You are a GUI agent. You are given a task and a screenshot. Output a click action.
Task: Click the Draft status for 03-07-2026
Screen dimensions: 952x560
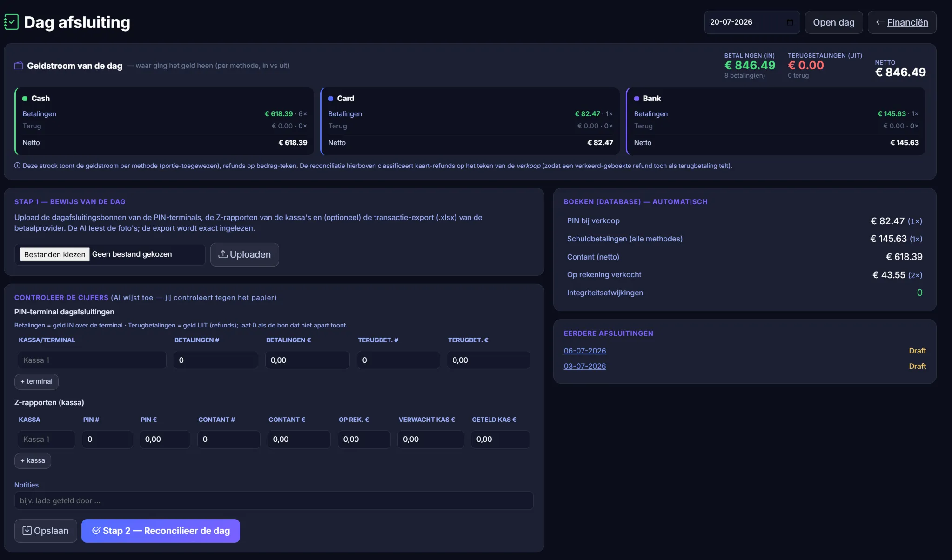[x=917, y=366]
